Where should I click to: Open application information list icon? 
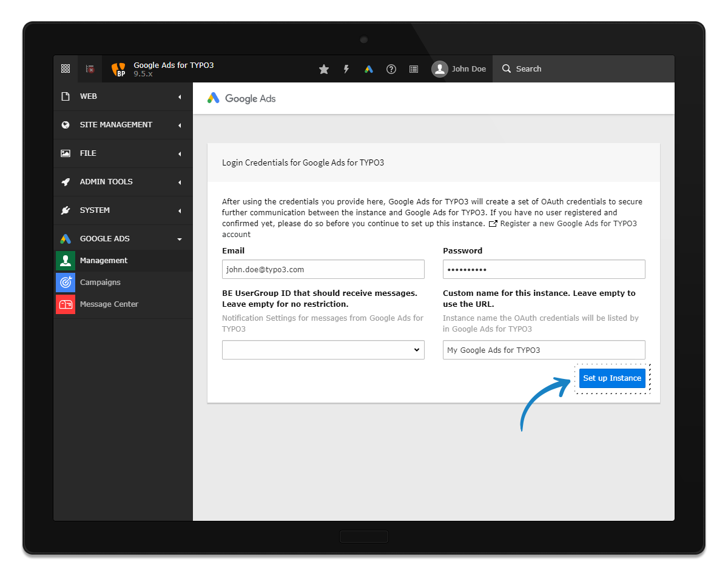414,69
